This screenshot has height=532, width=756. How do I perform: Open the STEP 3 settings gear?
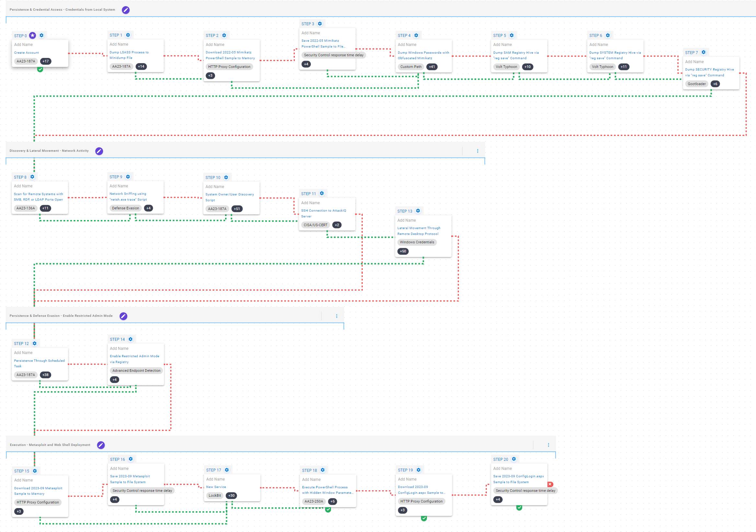tap(320, 24)
